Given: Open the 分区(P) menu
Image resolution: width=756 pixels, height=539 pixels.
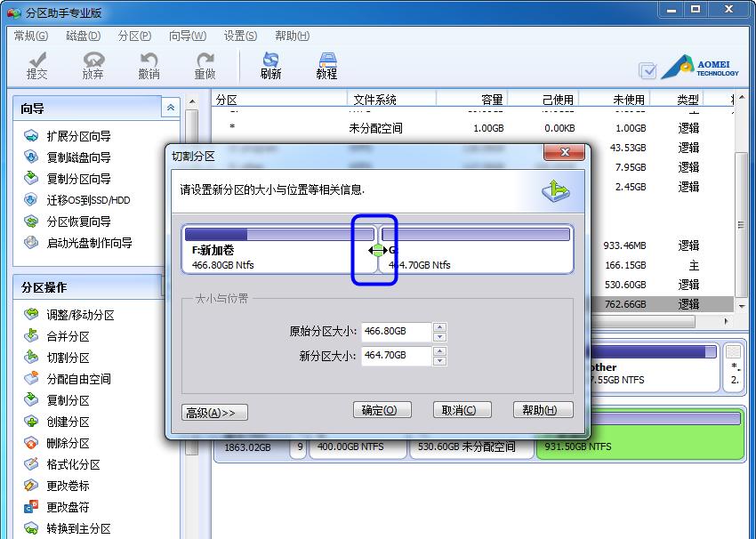Looking at the screenshot, I should click(x=134, y=36).
